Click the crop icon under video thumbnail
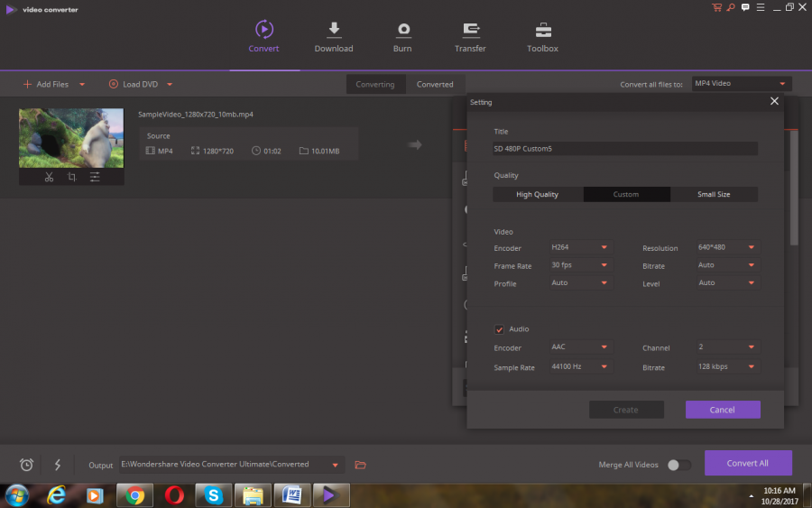The height and width of the screenshot is (508, 812). point(72,177)
